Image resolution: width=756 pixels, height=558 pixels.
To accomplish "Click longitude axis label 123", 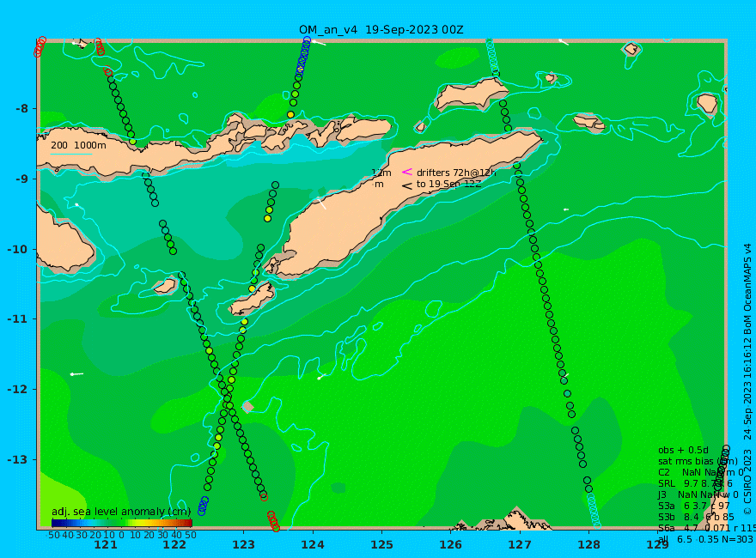I will pyautogui.click(x=243, y=544).
